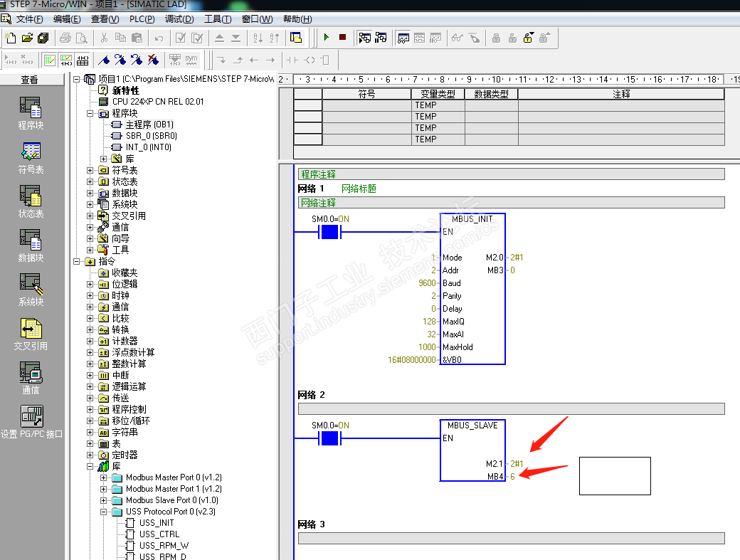Select SBR_0 (SBR0) in project tree
The width and height of the screenshot is (740, 560).
[151, 136]
